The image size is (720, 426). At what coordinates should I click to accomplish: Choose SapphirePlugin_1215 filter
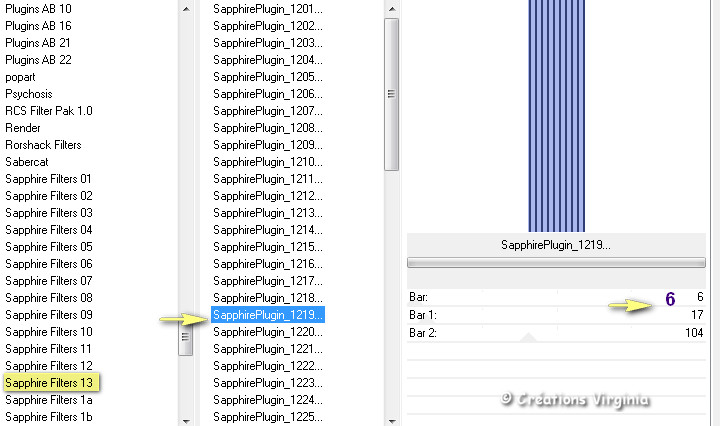tap(268, 247)
